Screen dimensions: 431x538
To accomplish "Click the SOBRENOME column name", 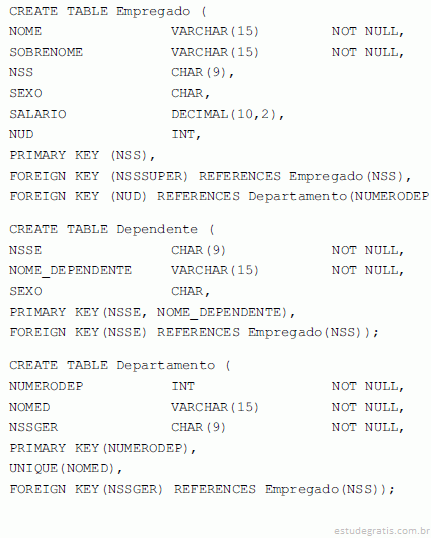I will [x=46, y=52].
